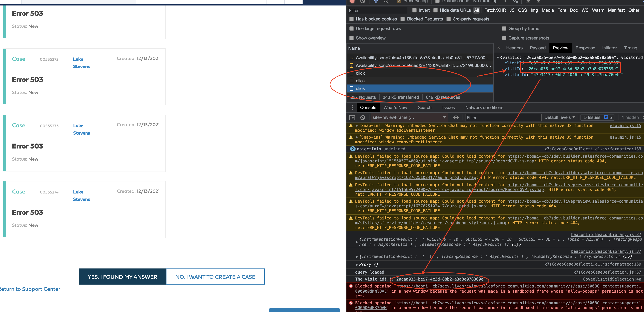Follow the Return to Support Center link
The height and width of the screenshot is (312, 644).
click(30, 289)
